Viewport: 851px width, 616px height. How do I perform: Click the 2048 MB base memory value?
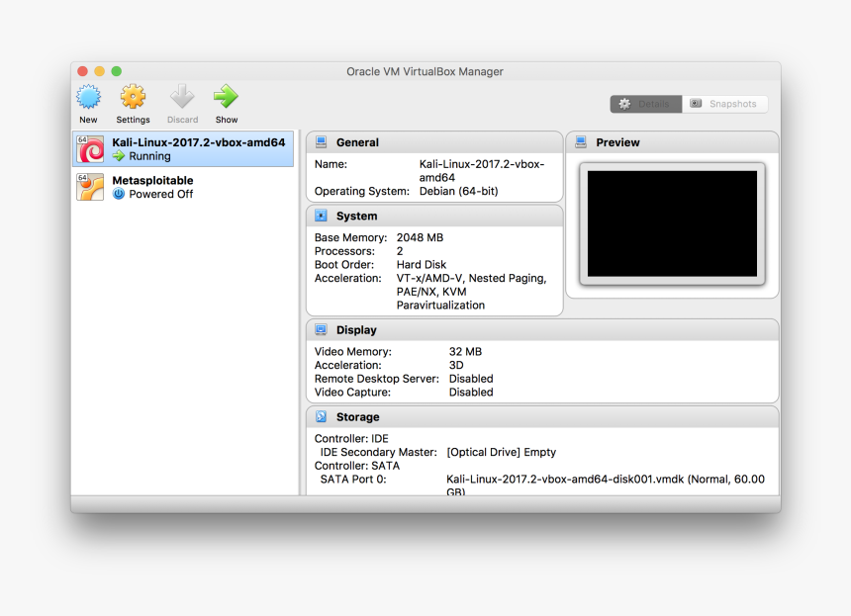420,237
